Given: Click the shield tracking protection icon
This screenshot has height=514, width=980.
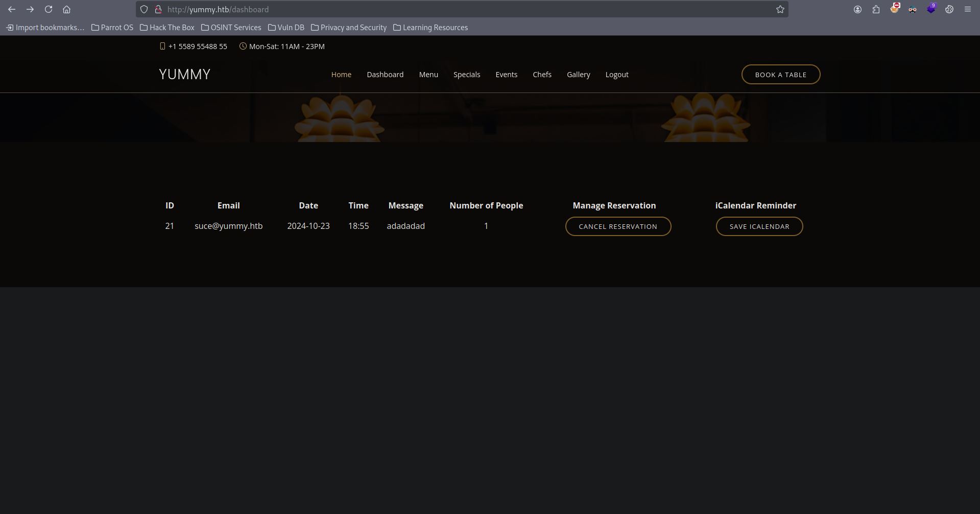Looking at the screenshot, I should (144, 9).
